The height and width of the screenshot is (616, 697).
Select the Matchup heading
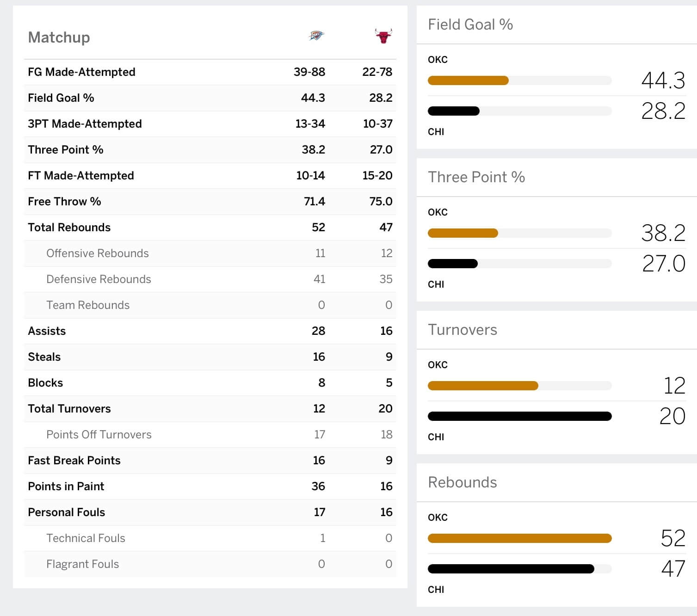pyautogui.click(x=59, y=37)
